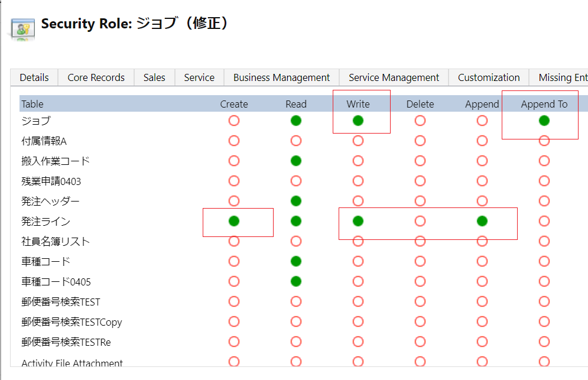The image size is (588, 380).
Task: Toggle Append To privilege for ジョブ
Action: pos(544,121)
